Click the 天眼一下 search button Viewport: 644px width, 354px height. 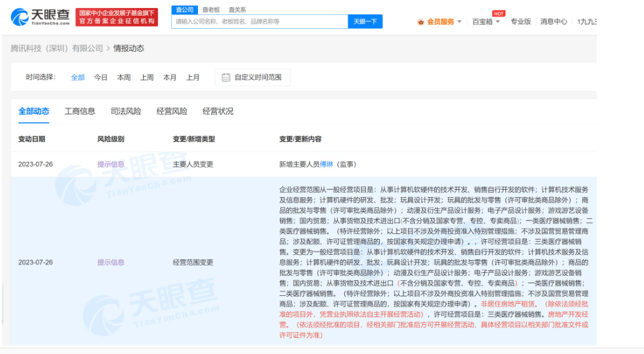pos(365,21)
